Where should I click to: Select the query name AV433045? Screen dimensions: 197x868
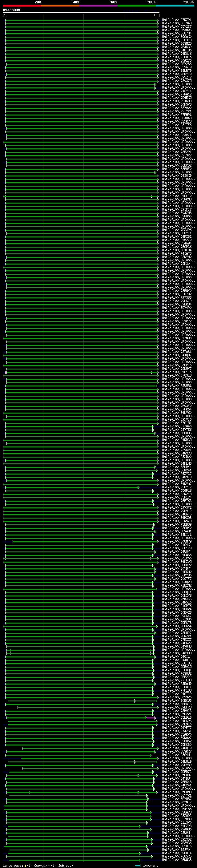[x=11, y=10]
